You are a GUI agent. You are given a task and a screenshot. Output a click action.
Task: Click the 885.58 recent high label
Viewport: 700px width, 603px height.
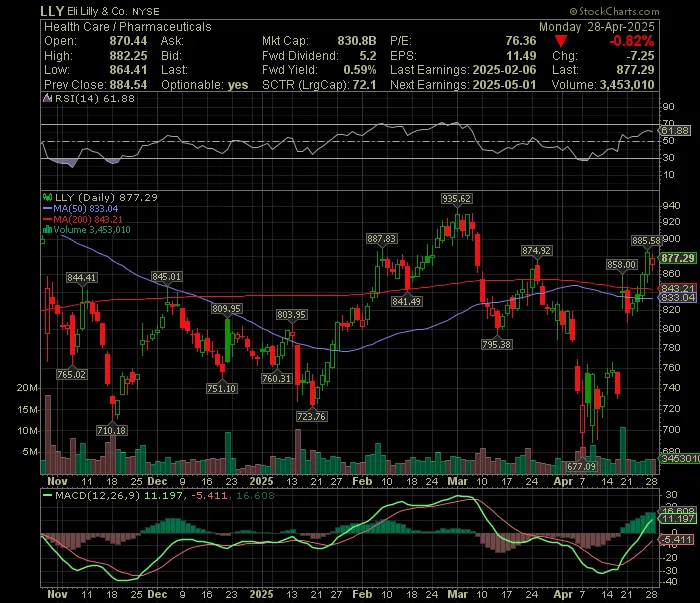pos(646,241)
